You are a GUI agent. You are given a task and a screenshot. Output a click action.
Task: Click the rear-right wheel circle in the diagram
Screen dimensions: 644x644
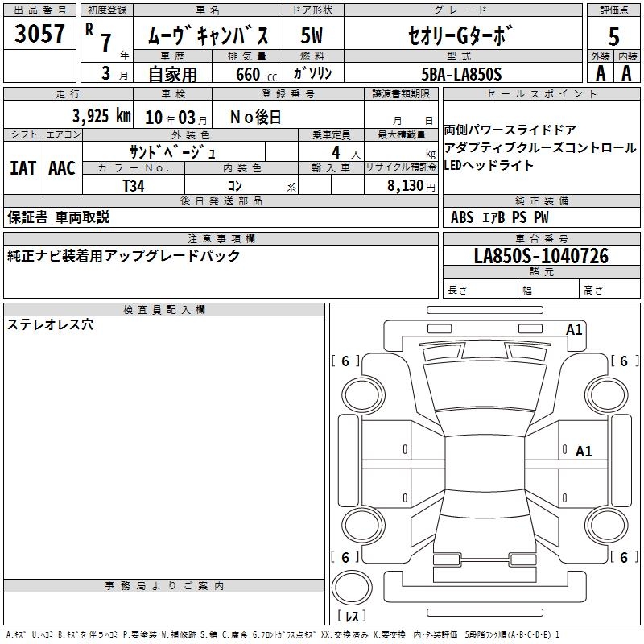click(x=606, y=525)
